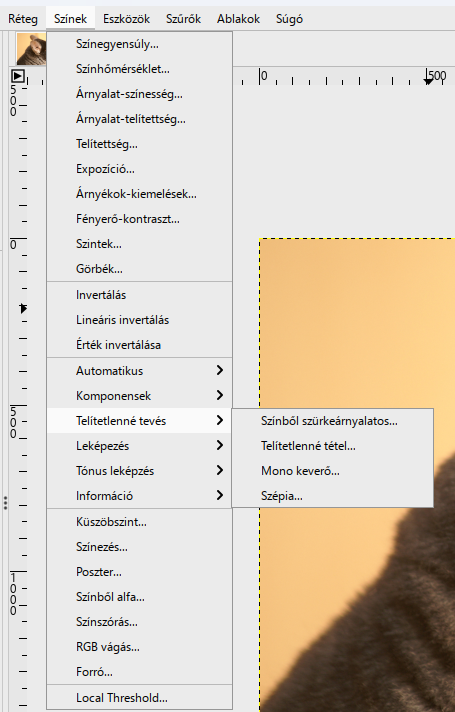Image resolution: width=455 pixels, height=712 pixels.
Task: Choose Színhőmérséklet... menu entry
Action: coord(139,69)
